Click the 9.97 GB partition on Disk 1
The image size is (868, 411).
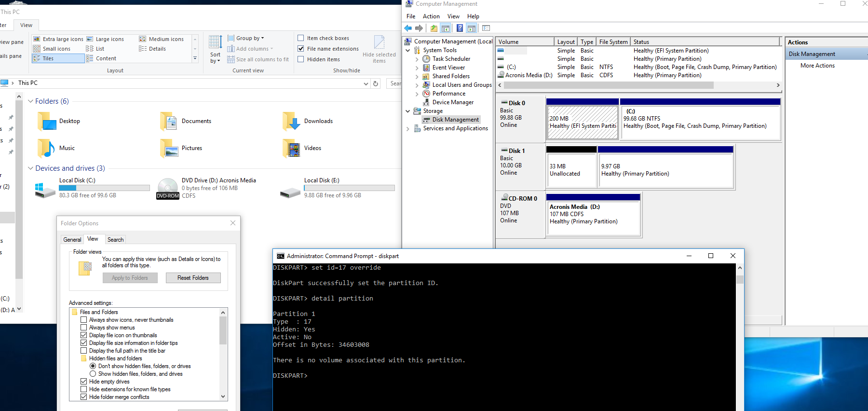point(665,170)
